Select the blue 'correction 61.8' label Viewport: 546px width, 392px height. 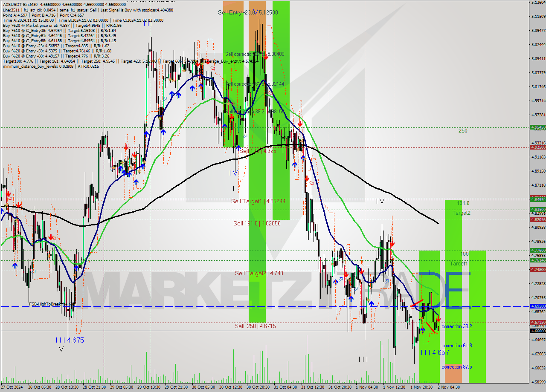tap(456, 346)
